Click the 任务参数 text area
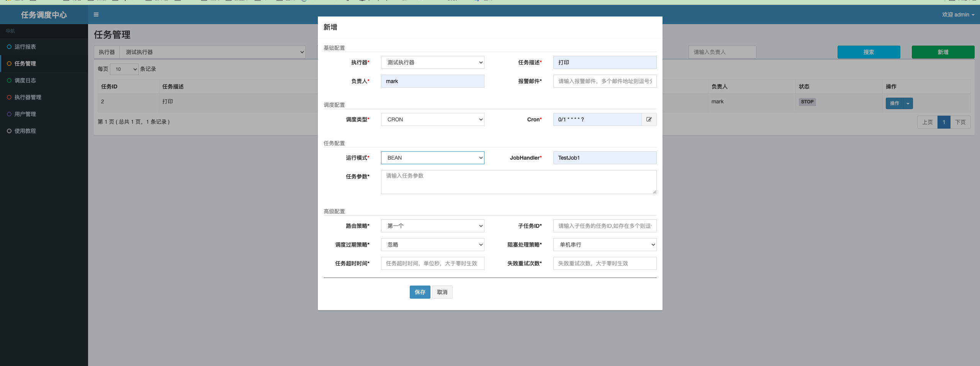The width and height of the screenshot is (980, 366). pyautogui.click(x=519, y=182)
